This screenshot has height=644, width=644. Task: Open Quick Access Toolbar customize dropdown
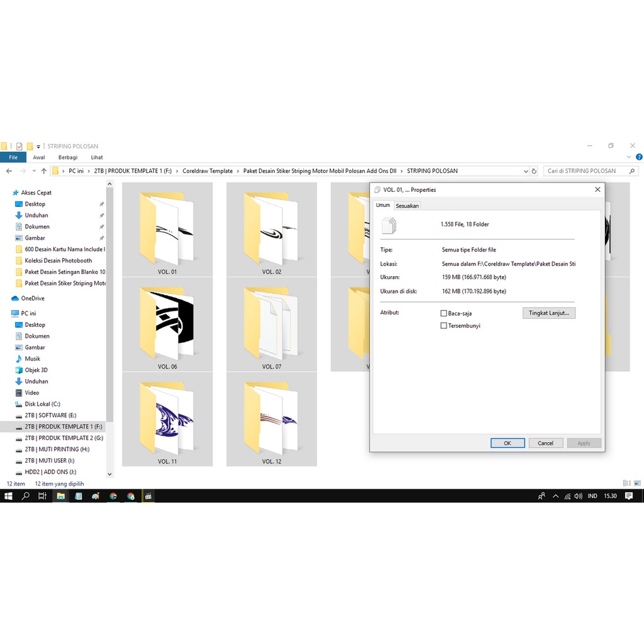coord(38,147)
